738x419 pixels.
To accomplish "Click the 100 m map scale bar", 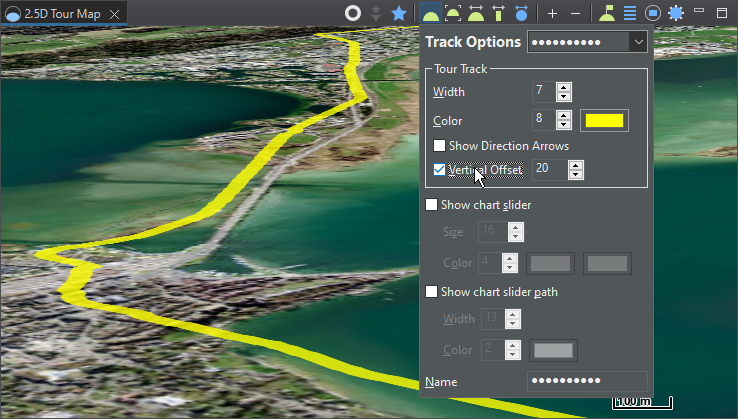I will [x=642, y=402].
